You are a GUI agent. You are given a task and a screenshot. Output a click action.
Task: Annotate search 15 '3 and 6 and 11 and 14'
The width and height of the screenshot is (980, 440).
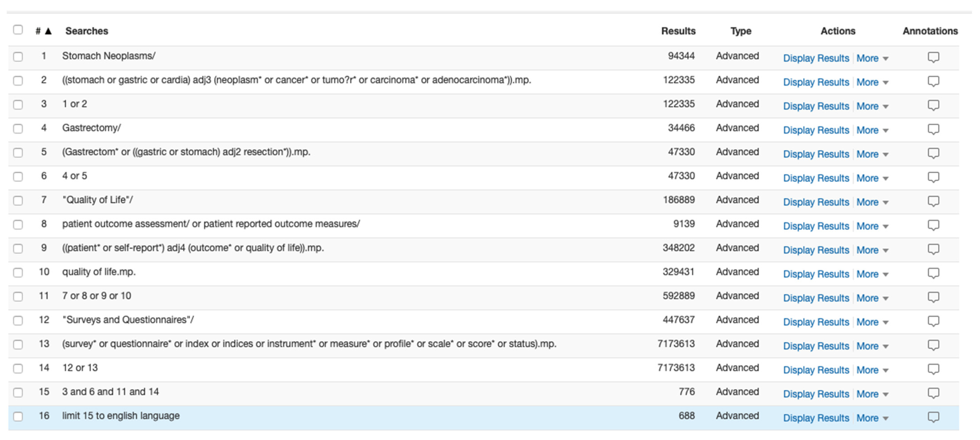[933, 393]
